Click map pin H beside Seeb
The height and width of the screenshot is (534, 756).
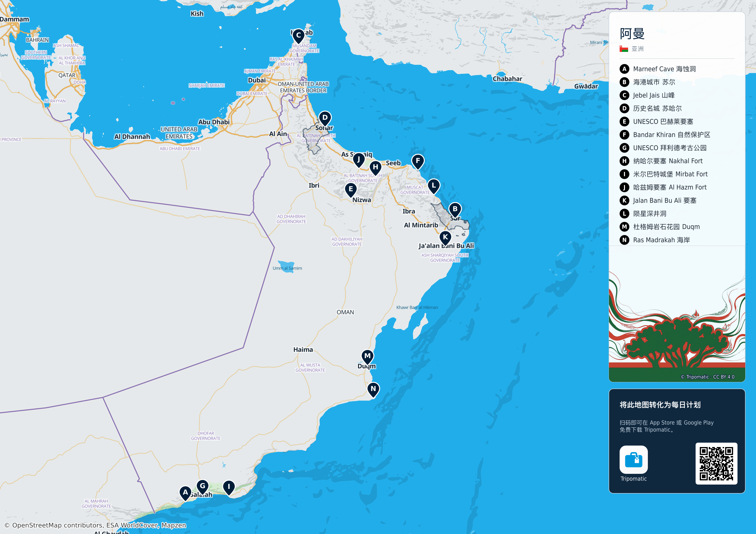pyautogui.click(x=375, y=168)
